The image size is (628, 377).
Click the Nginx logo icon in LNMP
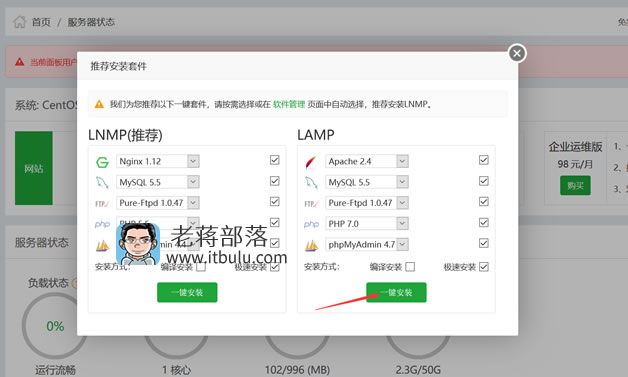(x=103, y=162)
